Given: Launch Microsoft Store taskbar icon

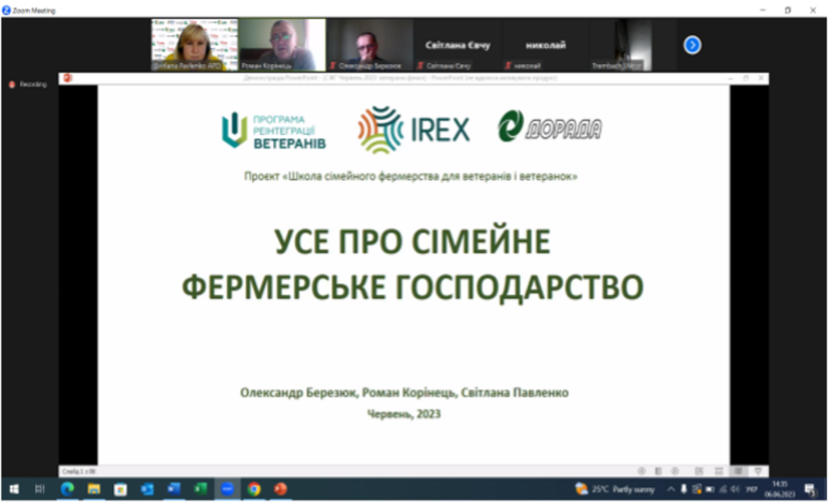Looking at the screenshot, I should tap(120, 489).
